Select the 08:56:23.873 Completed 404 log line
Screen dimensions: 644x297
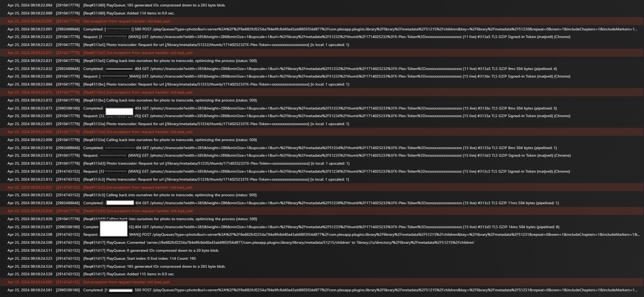tap(322, 108)
